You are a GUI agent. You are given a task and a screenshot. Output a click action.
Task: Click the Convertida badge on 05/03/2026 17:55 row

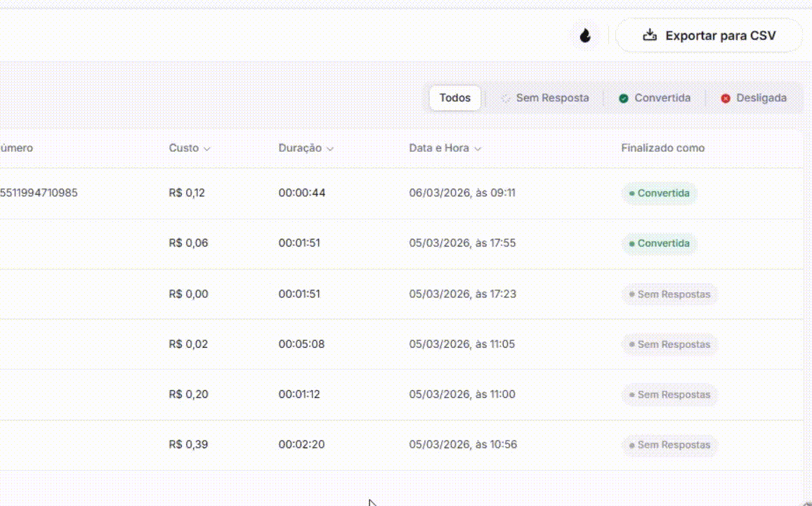[x=660, y=243]
